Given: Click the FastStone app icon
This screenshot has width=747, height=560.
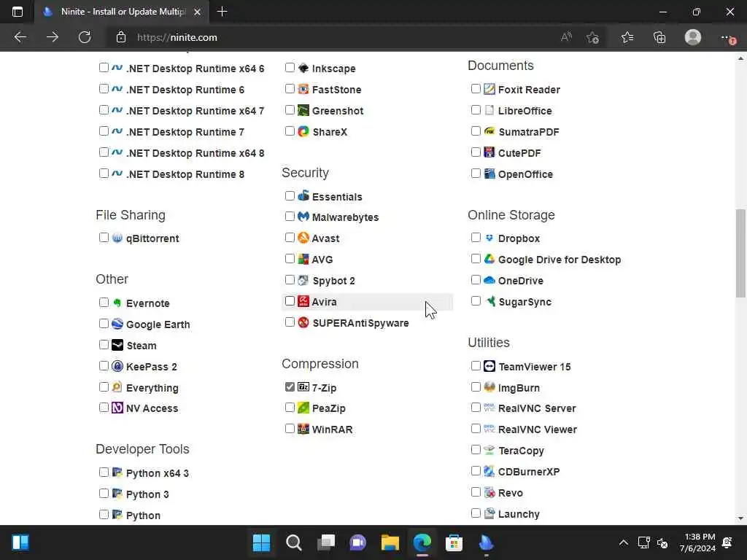Looking at the screenshot, I should [x=303, y=89].
